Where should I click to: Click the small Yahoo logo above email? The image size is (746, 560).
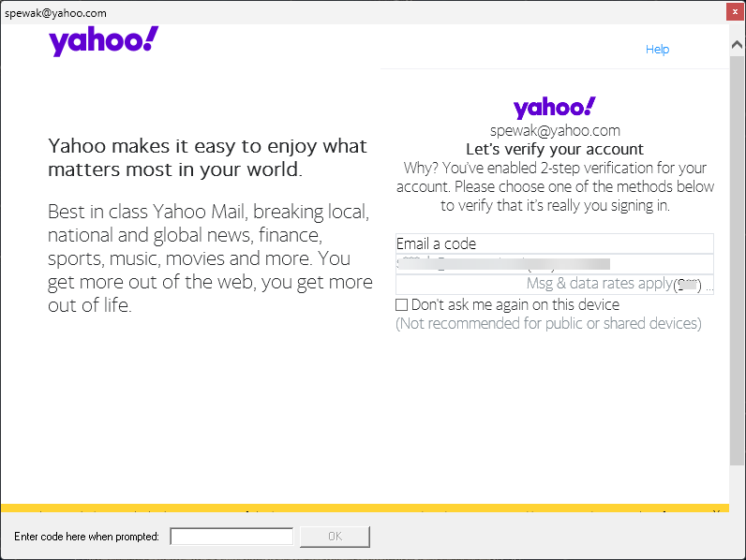click(x=554, y=108)
